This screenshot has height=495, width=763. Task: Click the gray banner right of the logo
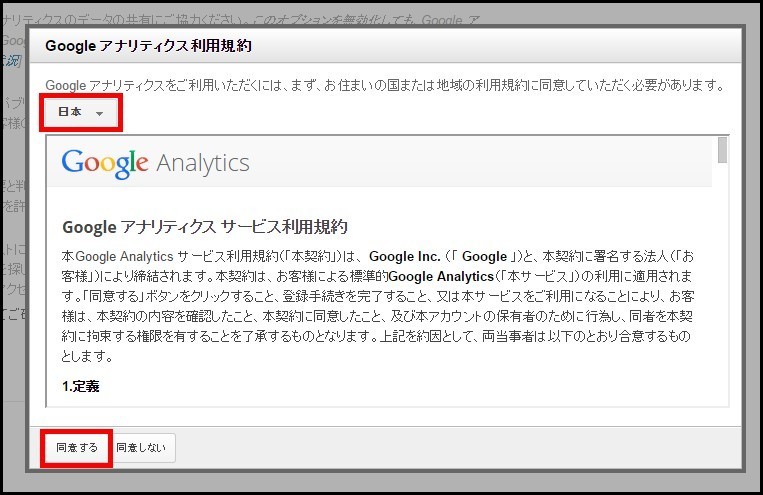480,164
